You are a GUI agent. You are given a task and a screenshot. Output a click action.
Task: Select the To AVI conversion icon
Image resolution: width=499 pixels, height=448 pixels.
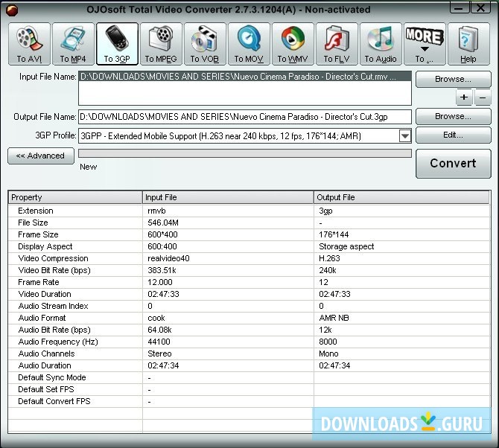tap(30, 44)
